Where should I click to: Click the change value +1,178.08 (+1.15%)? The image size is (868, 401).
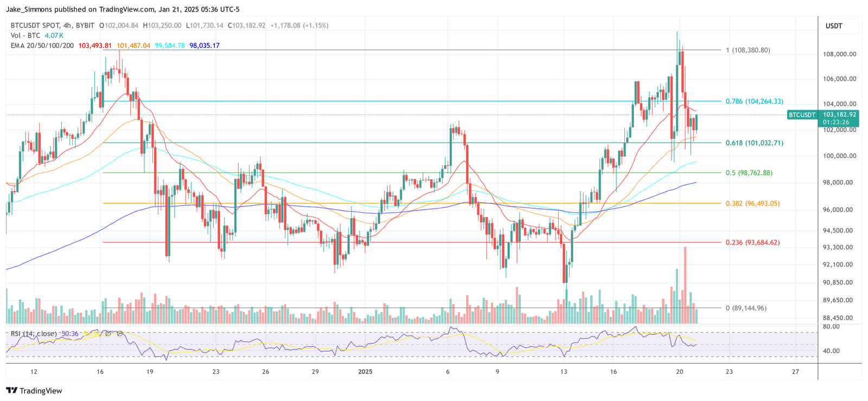(x=299, y=26)
